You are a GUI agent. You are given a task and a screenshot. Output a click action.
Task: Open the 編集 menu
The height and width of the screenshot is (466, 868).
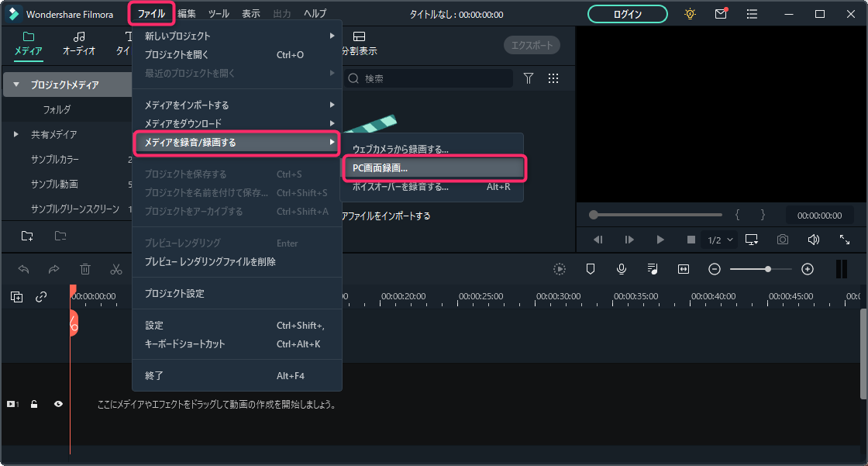(187, 14)
